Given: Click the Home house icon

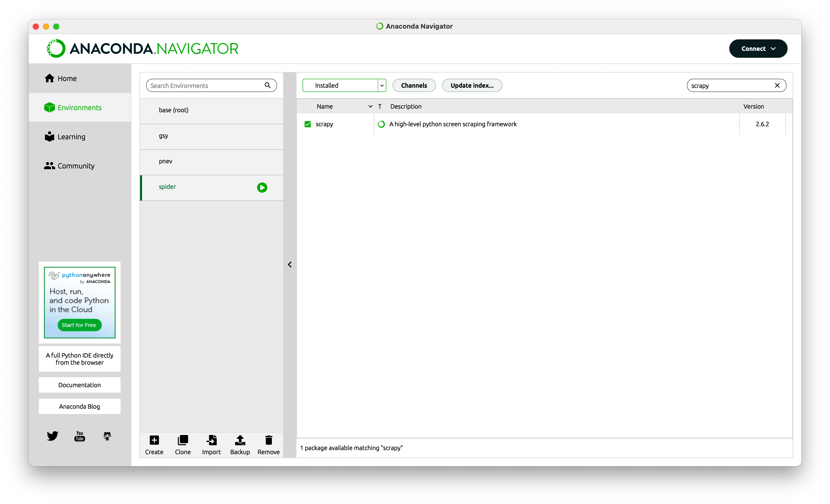Looking at the screenshot, I should 50,78.
